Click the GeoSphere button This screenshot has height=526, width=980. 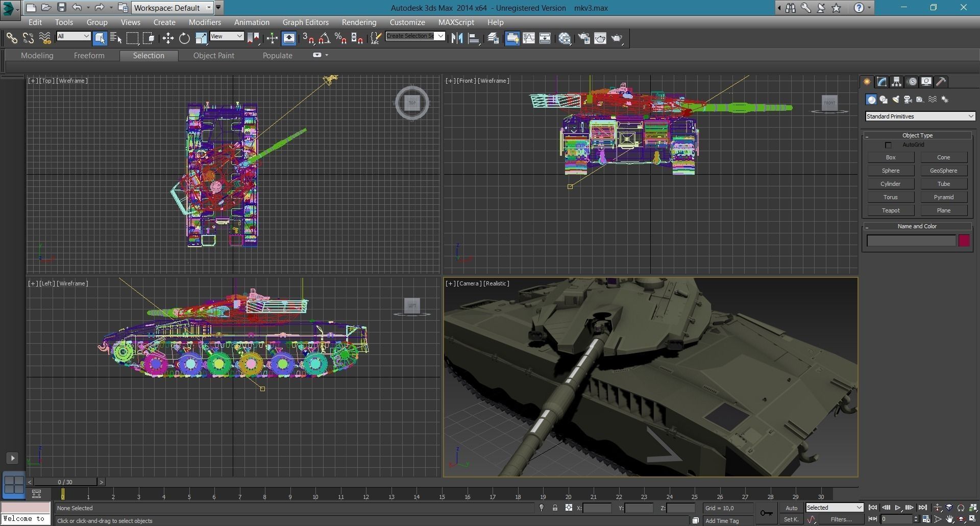(943, 171)
